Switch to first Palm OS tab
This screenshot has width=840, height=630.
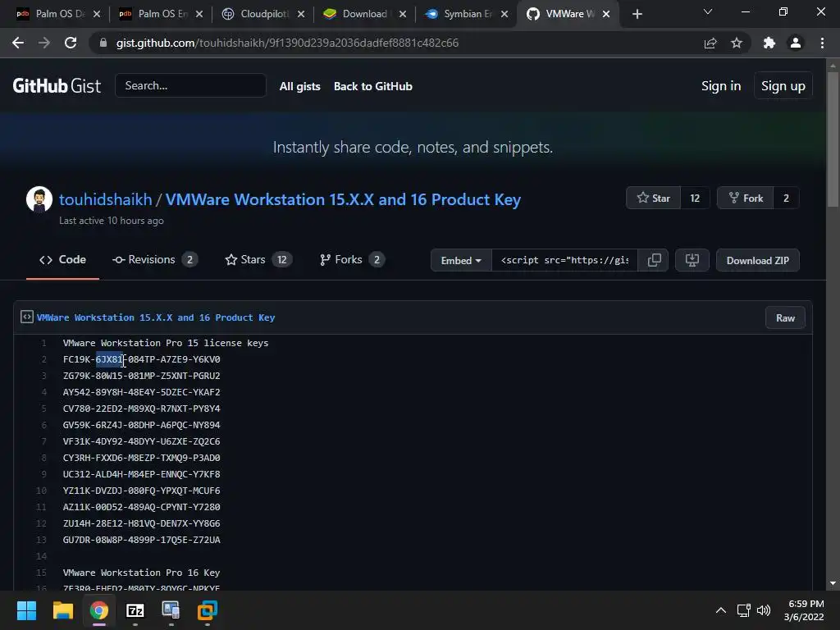57,15
